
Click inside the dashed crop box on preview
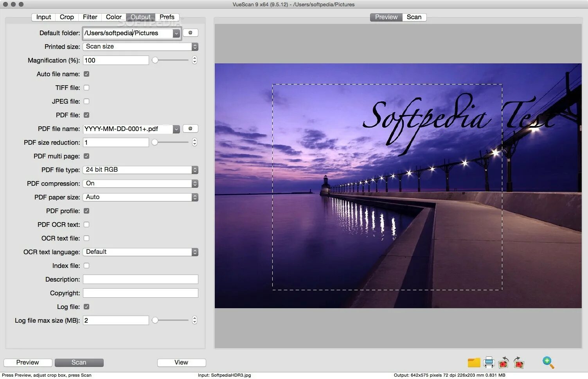pos(387,187)
